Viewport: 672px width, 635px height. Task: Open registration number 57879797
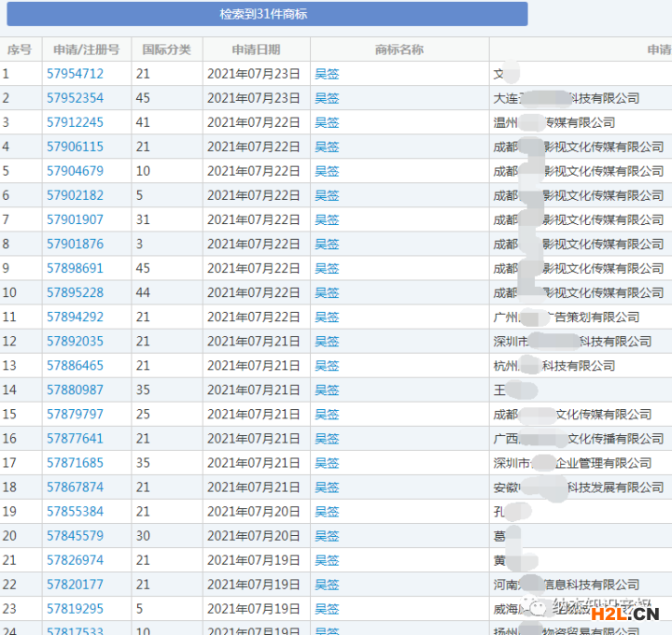pos(75,415)
